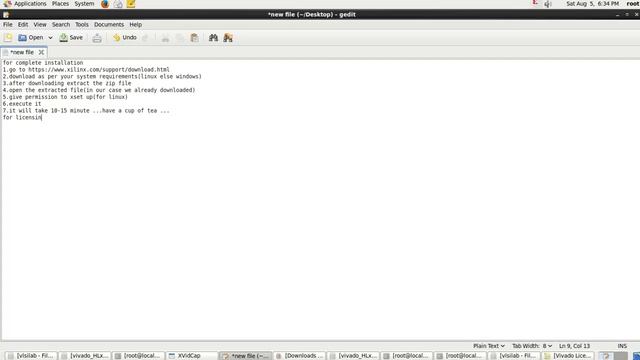Switch to XVidCap in taskbar
Image resolution: width=640 pixels, height=360 pixels.
click(x=191, y=356)
